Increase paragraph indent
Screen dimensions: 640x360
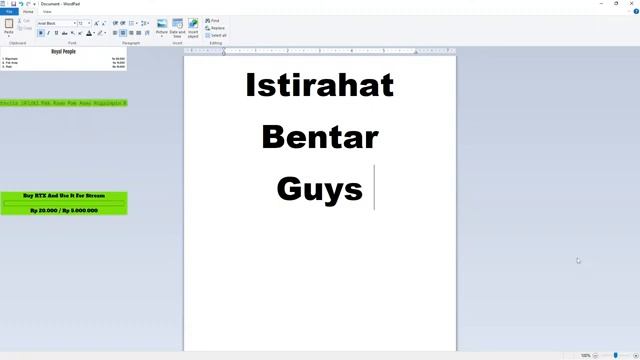pyautogui.click(x=122, y=23)
